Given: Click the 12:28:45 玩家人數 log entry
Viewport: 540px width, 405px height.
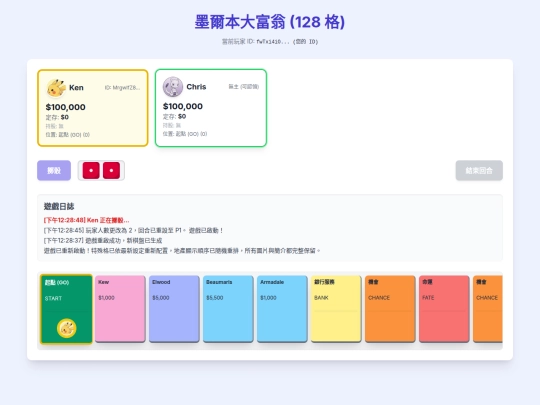Looking at the screenshot, I should click(133, 230).
